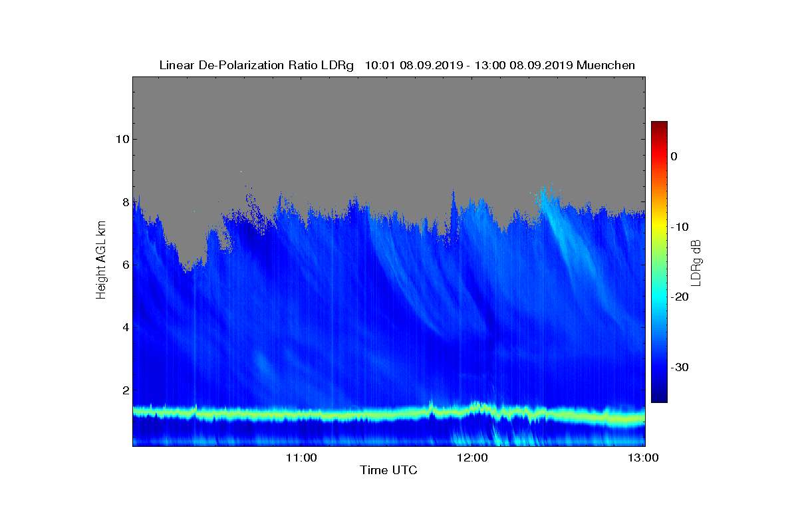Click the height tick label 4
Image resolution: width=798 pixels, height=532 pixels.
[124, 327]
